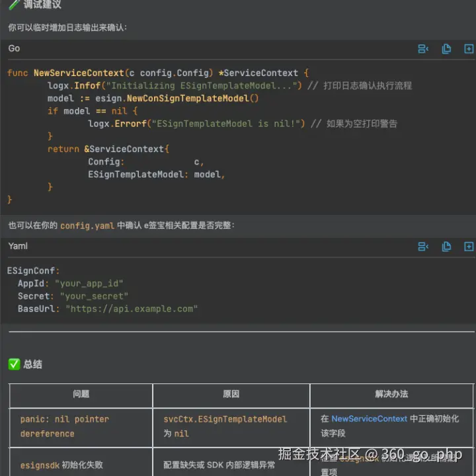Click the '总结' heading
Screen dimensions: 476x476
pyautogui.click(x=32, y=364)
